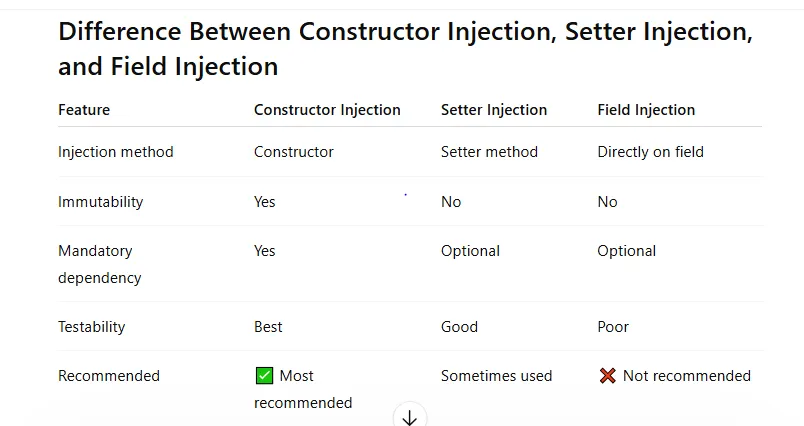Click the Feature column header
The image size is (804, 426).
click(84, 110)
